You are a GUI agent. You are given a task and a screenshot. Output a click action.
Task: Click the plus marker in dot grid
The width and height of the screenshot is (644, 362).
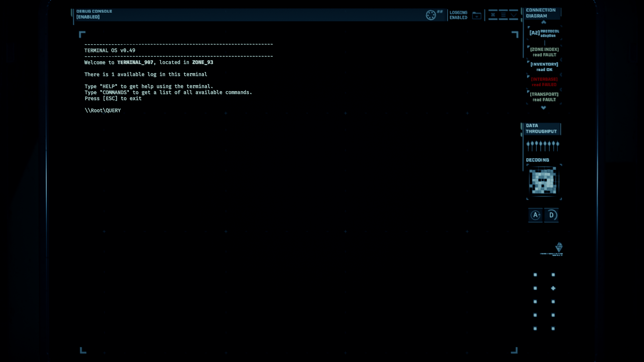point(553,288)
